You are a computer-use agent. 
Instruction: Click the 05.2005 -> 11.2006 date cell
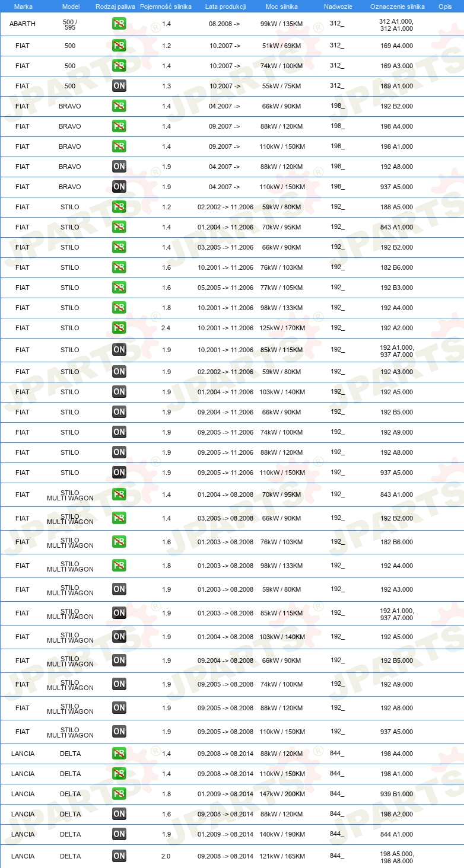click(x=225, y=288)
